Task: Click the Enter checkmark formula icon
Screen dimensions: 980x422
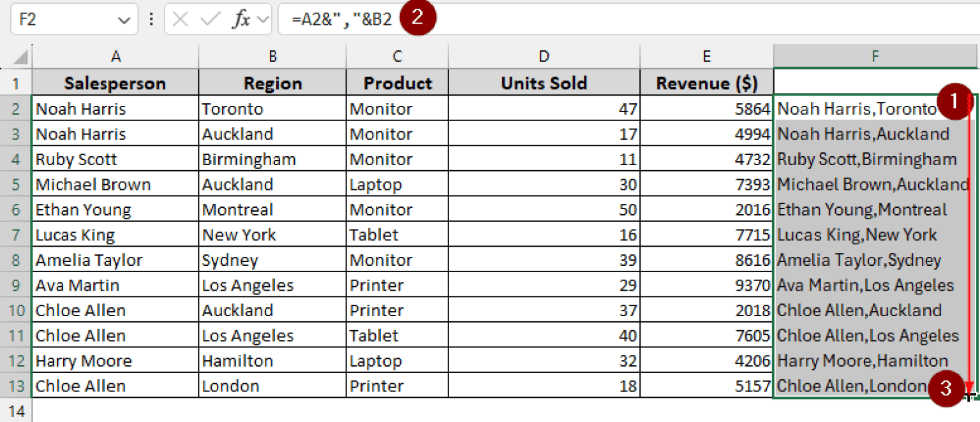Action: (x=209, y=20)
